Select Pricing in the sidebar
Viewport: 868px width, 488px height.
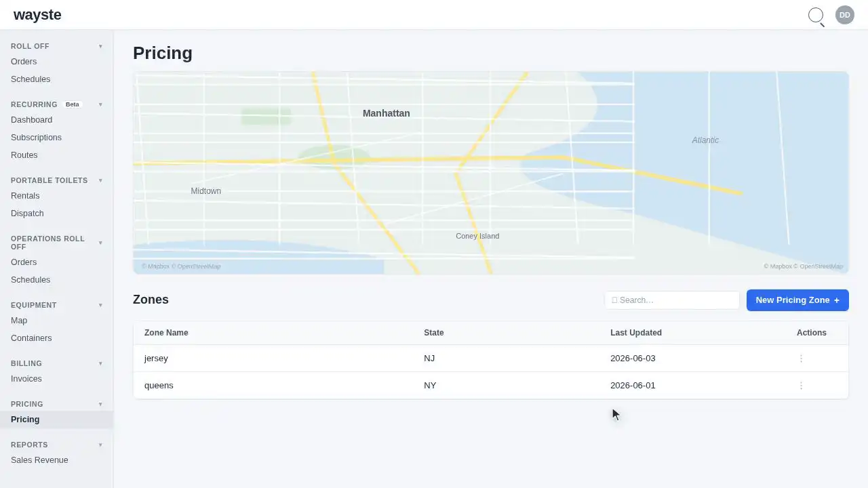[x=57, y=420]
